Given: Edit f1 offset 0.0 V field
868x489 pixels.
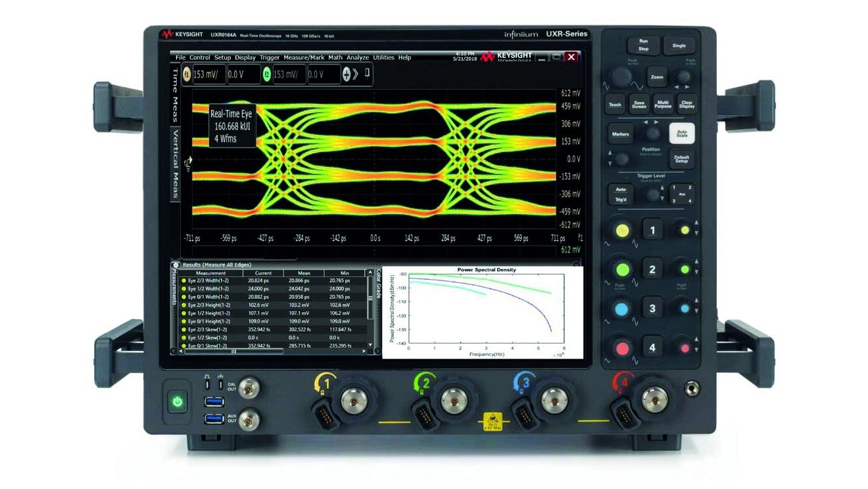Looking at the screenshot, I should (x=243, y=74).
